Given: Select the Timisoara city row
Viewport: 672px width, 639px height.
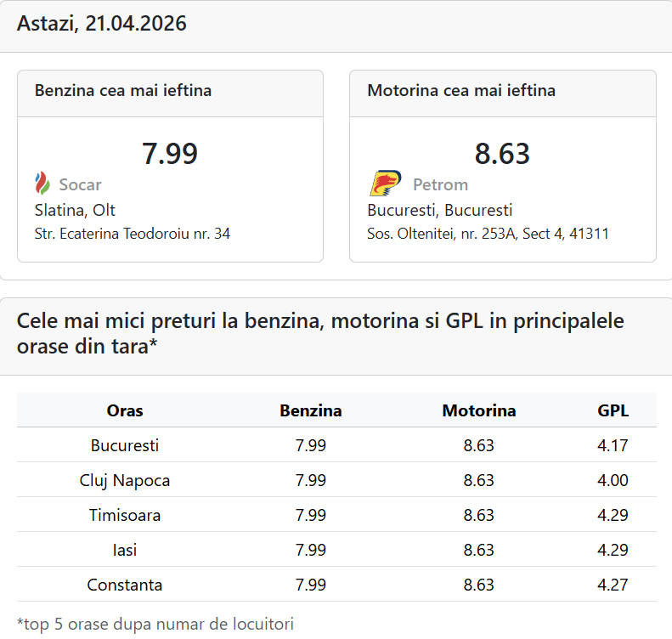Looking at the screenshot, I should coord(125,515).
